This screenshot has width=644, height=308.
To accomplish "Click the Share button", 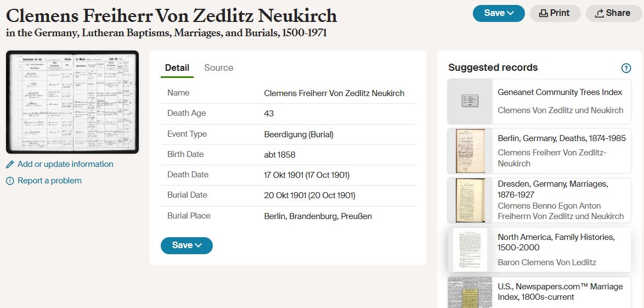I will click(613, 13).
